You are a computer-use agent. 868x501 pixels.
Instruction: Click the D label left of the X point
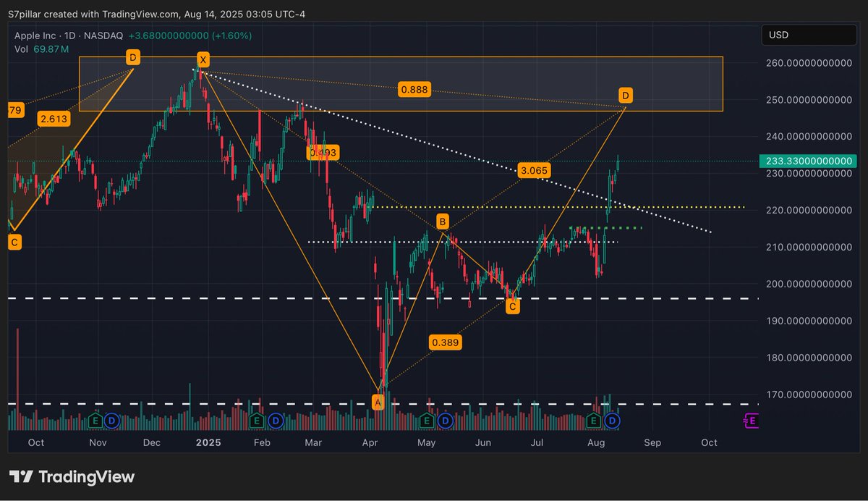[x=132, y=56]
